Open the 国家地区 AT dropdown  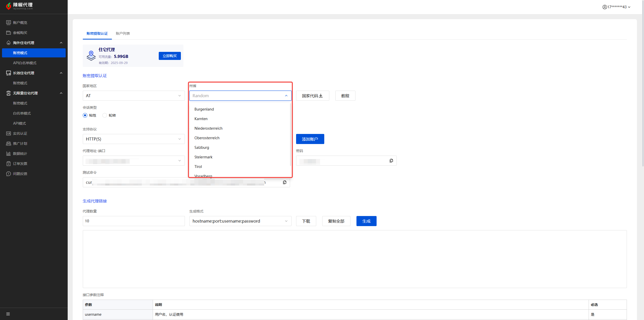coord(134,96)
